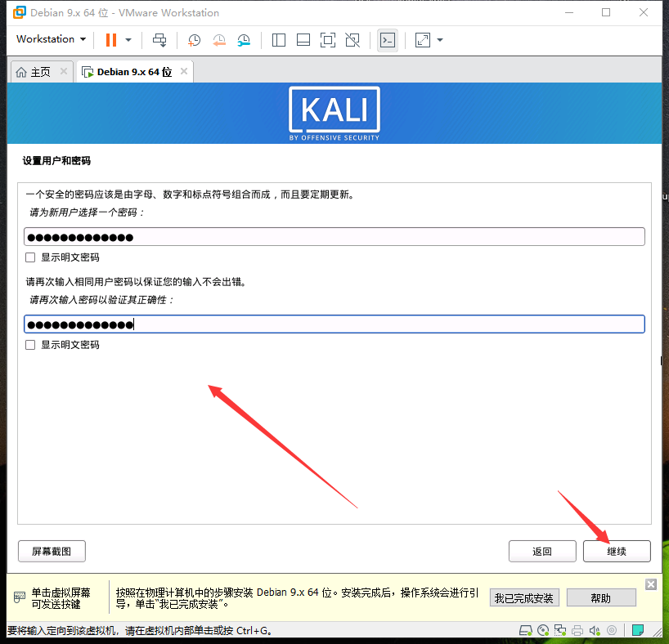The width and height of the screenshot is (669, 644).
Task: Click the pause virtual machine button
Action: [x=111, y=40]
